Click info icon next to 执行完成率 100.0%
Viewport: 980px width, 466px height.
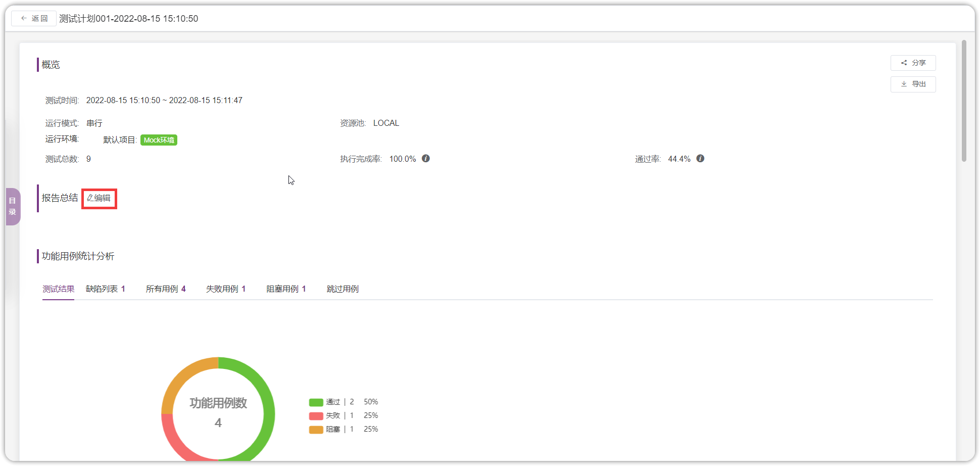(426, 159)
